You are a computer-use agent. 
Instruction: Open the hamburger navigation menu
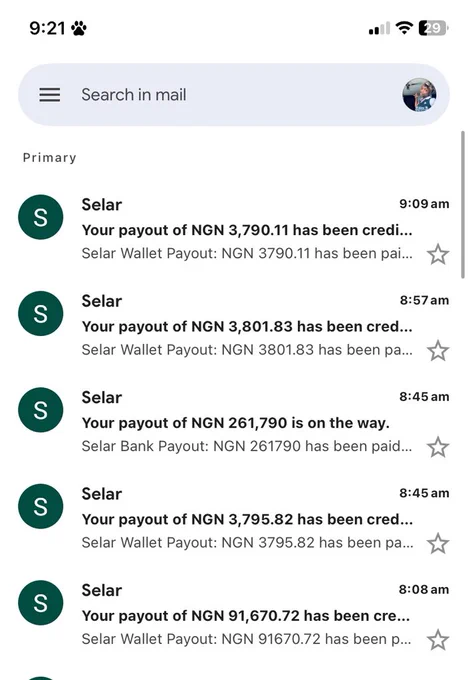pos(50,95)
